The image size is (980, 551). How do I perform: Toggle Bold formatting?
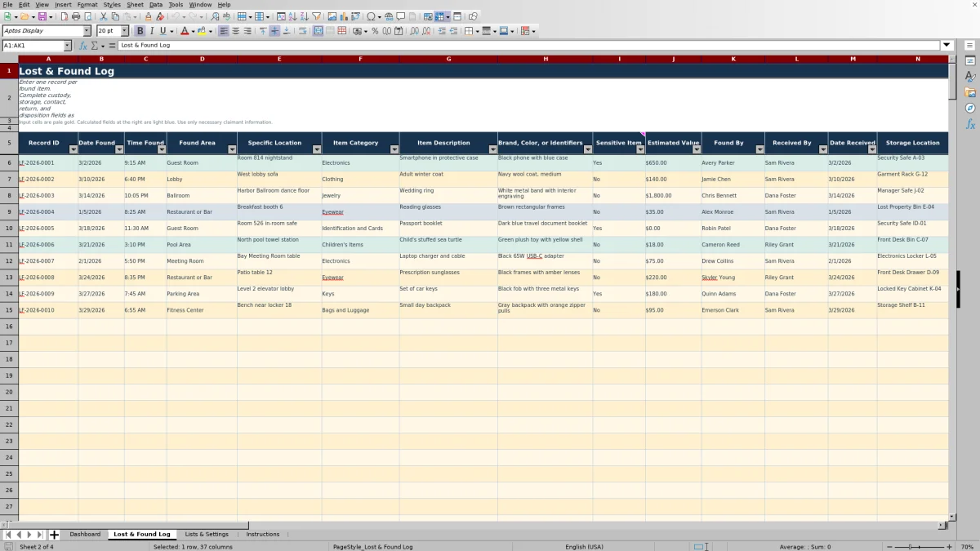140,31
